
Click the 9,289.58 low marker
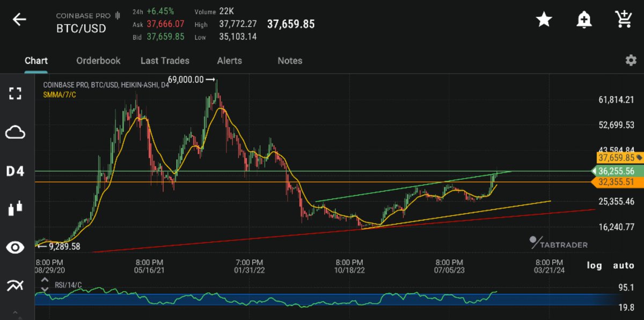pyautogui.click(x=58, y=246)
